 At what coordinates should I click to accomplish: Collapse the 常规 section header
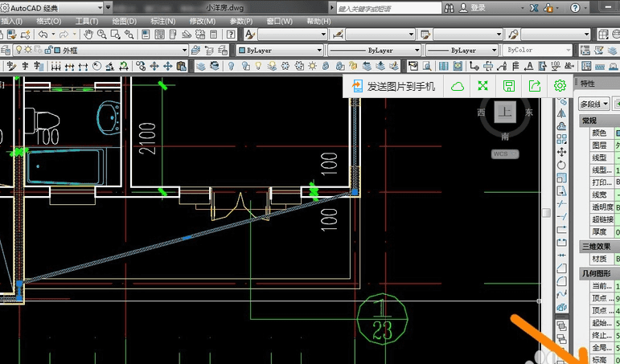pyautogui.click(x=599, y=121)
